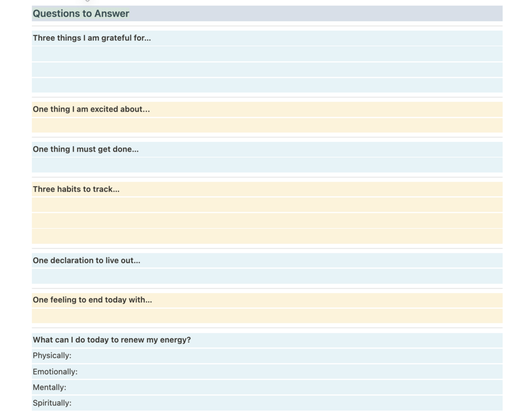Place cursor on the 'Spiritually:' line
The image size is (522, 420).
pos(267,403)
